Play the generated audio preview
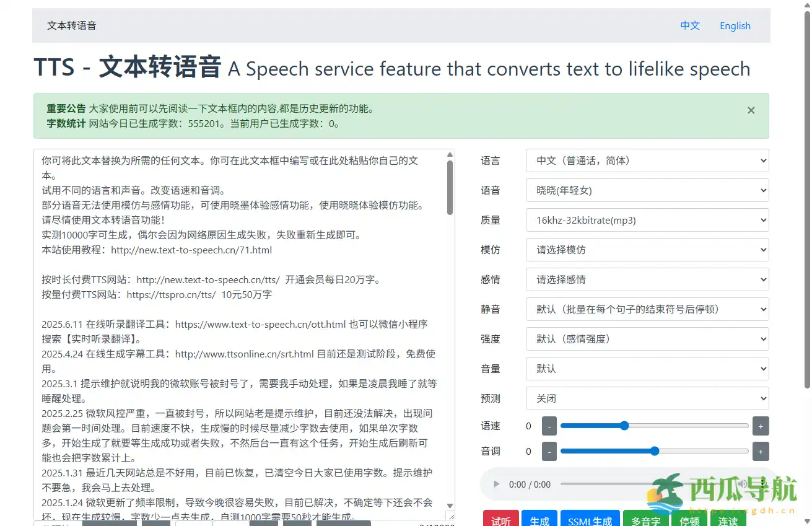812x526 pixels. coord(495,484)
